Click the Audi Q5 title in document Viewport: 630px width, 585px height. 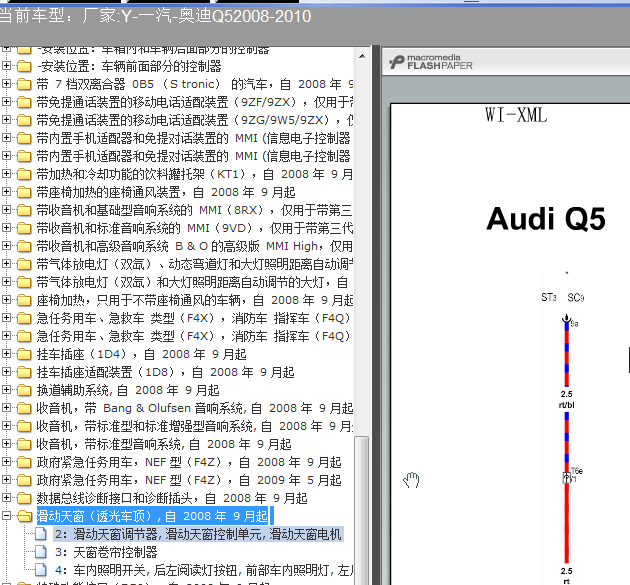[546, 219]
